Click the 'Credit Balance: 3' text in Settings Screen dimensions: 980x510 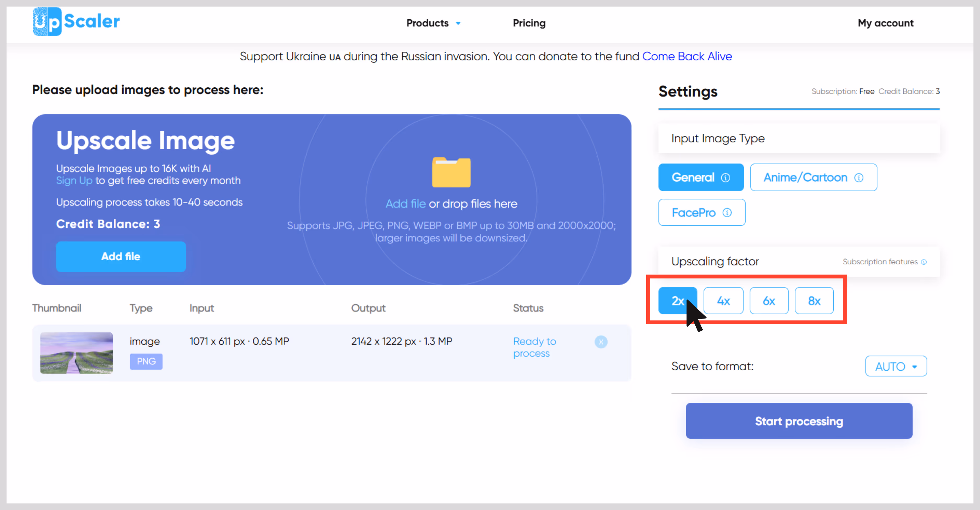click(909, 91)
